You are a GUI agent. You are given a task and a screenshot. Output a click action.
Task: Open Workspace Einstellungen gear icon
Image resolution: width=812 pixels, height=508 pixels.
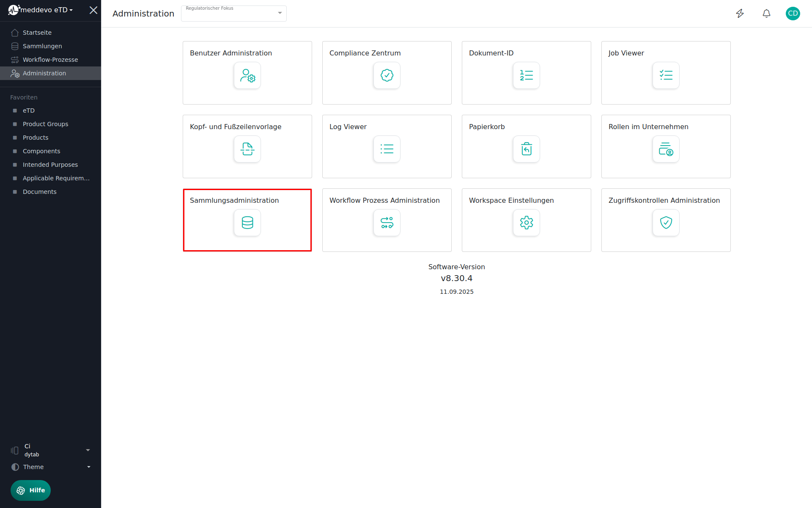click(x=527, y=223)
